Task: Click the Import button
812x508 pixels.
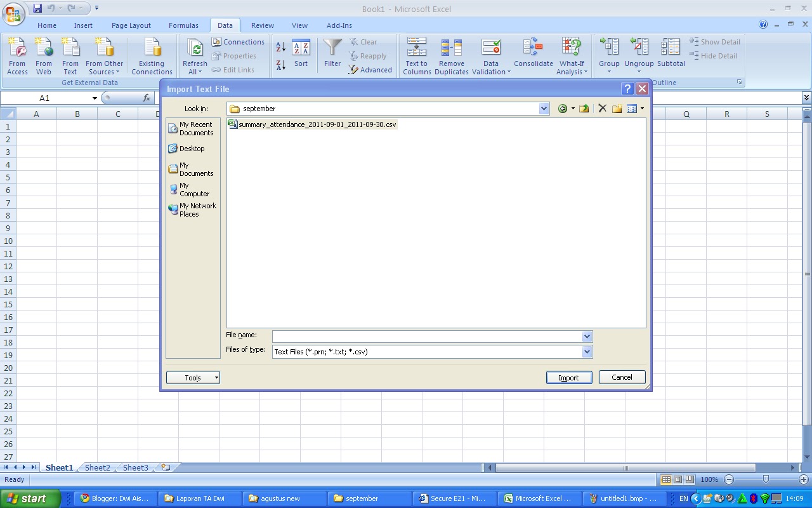Action: coord(568,378)
